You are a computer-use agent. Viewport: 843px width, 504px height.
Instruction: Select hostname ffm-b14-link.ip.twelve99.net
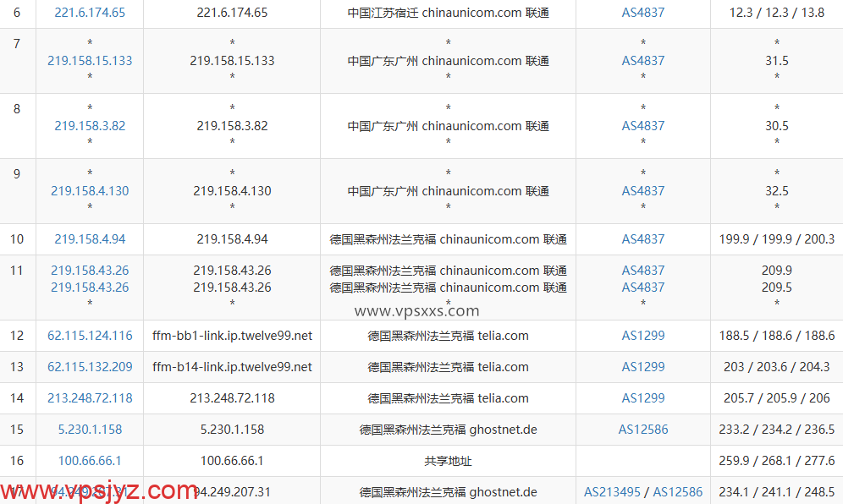(x=232, y=367)
